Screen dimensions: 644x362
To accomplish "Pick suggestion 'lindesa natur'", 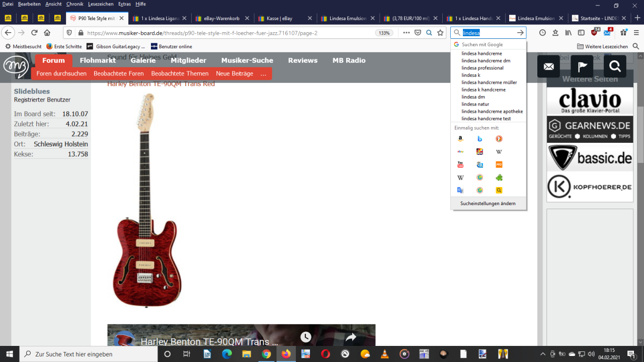I will click(475, 104).
